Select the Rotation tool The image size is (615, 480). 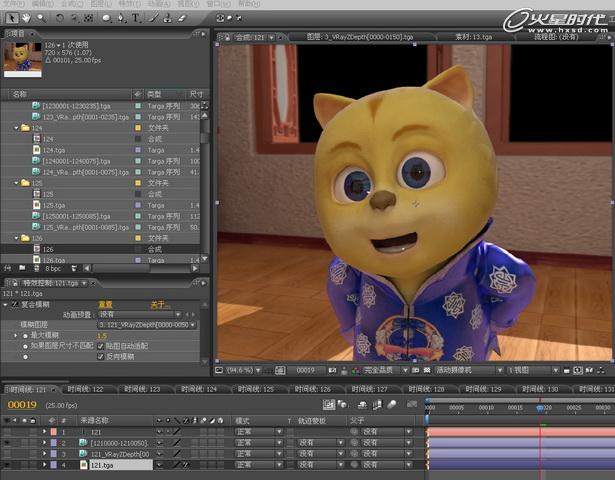[60, 18]
